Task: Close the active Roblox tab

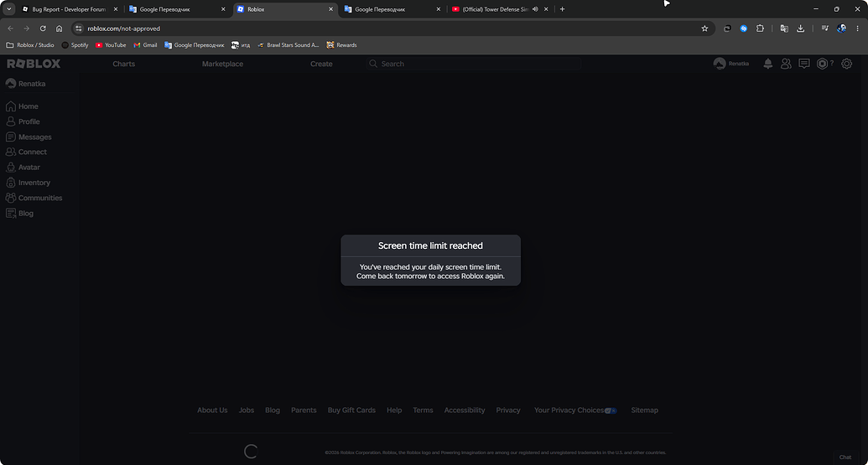Action: pyautogui.click(x=330, y=9)
